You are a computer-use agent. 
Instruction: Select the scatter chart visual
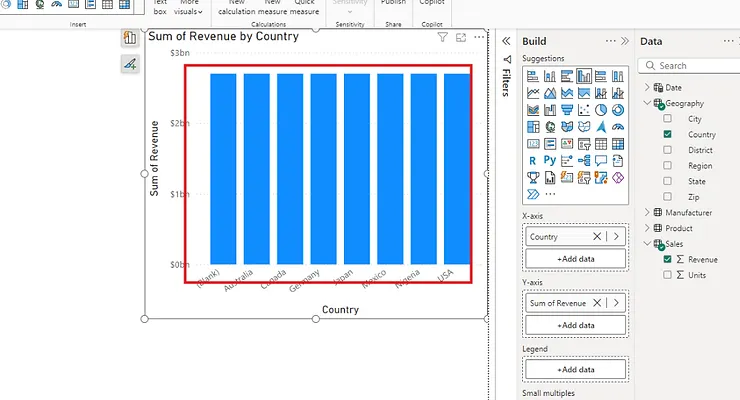click(x=584, y=110)
